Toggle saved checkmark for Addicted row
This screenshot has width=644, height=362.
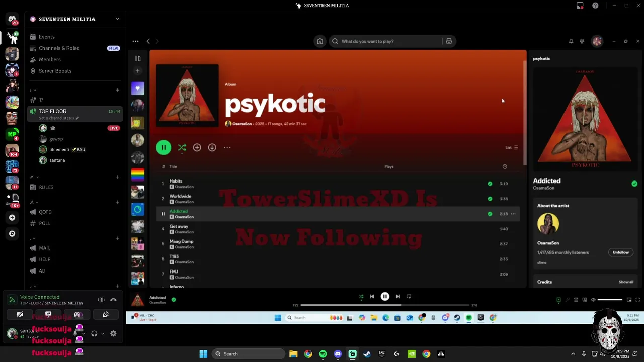pos(490,214)
